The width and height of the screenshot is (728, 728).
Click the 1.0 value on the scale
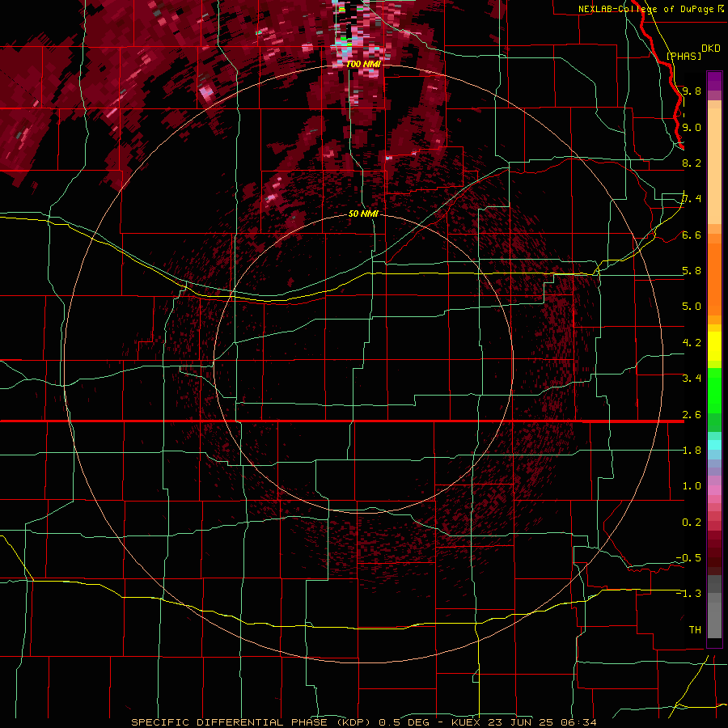[692, 486]
